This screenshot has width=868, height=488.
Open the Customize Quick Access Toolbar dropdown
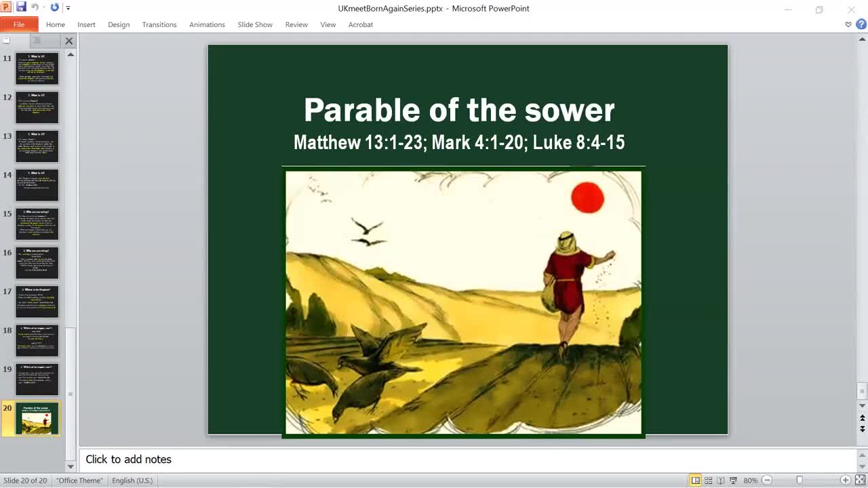click(x=68, y=8)
